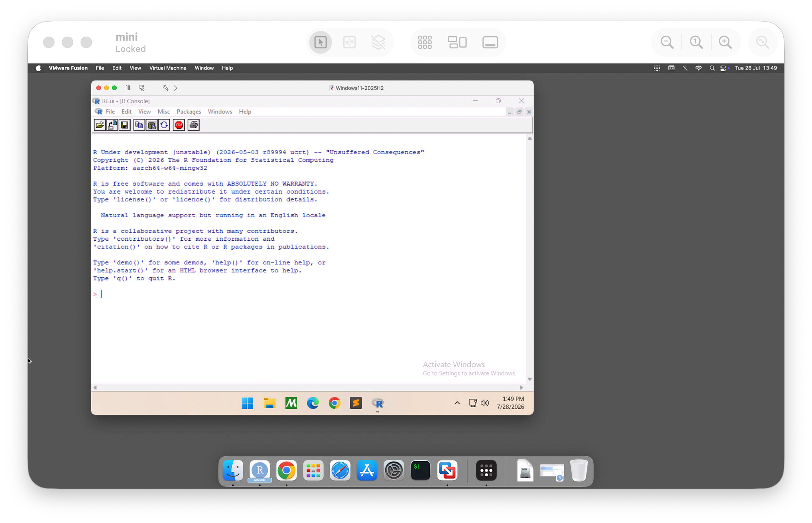The image size is (812, 523).
Task: Click Wi-Fi icon in macOS menu bar
Action: click(x=698, y=68)
